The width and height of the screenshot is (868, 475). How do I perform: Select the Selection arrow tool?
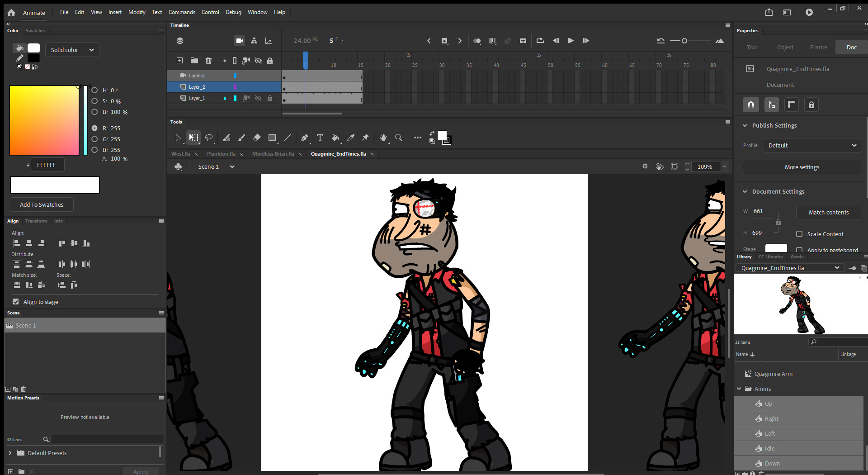[178, 138]
